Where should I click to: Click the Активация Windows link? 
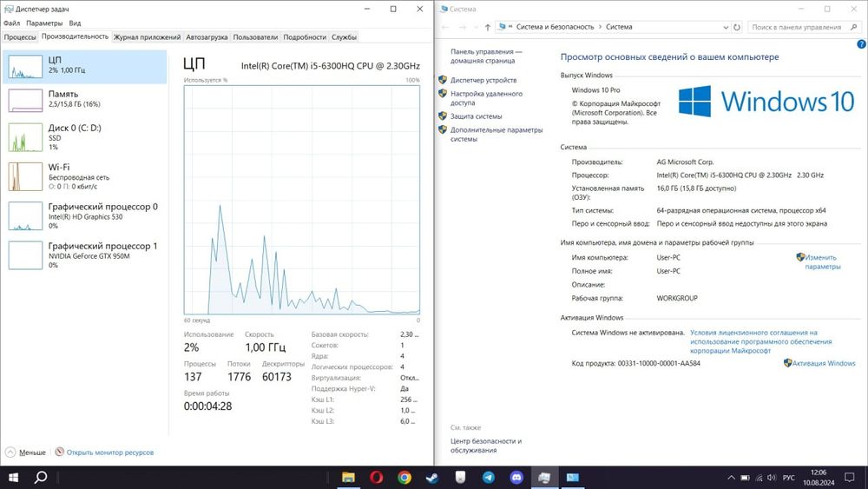824,363
